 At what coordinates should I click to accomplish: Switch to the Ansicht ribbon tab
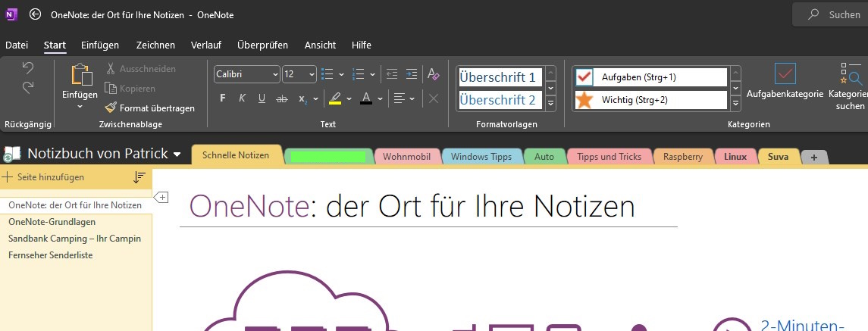(320, 45)
